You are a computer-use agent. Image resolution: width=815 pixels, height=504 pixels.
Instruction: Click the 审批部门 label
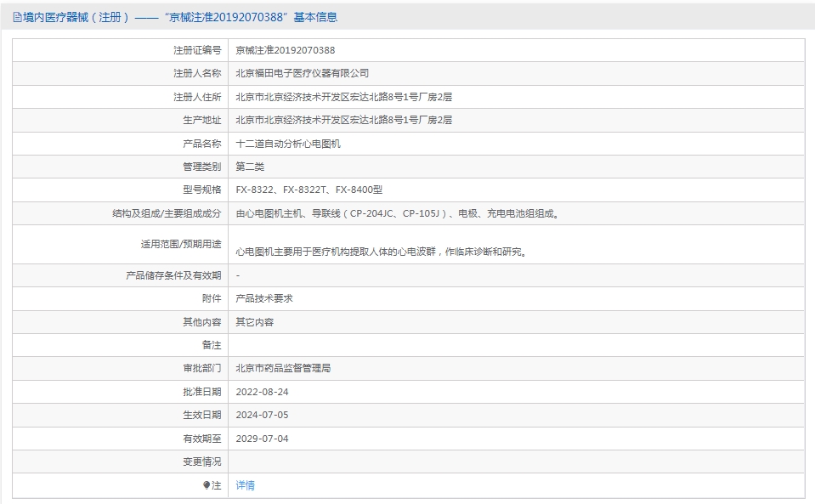click(201, 368)
